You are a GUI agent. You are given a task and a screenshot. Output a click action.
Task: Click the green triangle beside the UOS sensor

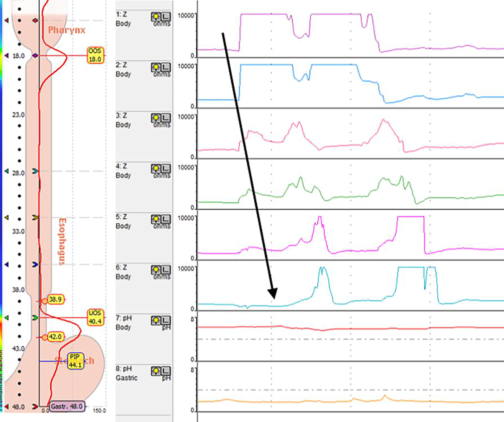[x=7, y=318]
